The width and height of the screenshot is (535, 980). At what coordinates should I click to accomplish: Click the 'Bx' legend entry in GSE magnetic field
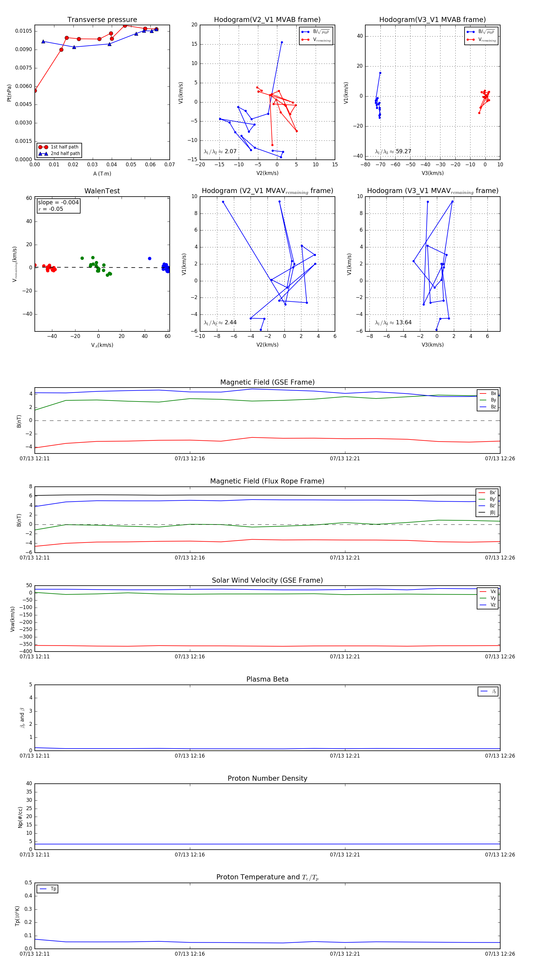488,393
